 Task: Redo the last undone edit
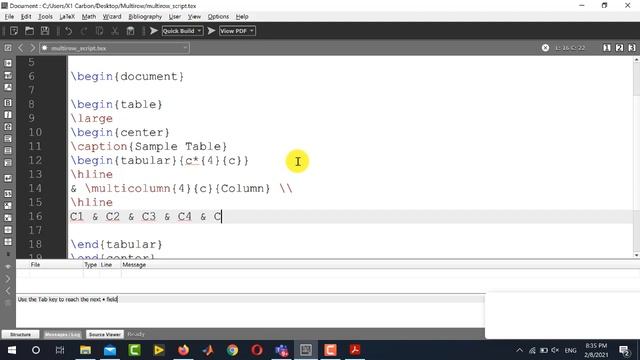[x=84, y=31]
